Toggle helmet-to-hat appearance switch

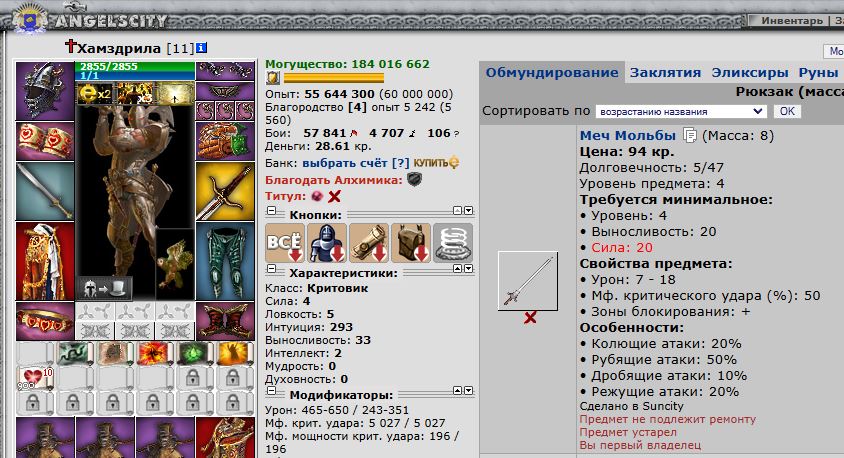pyautogui.click(x=104, y=288)
